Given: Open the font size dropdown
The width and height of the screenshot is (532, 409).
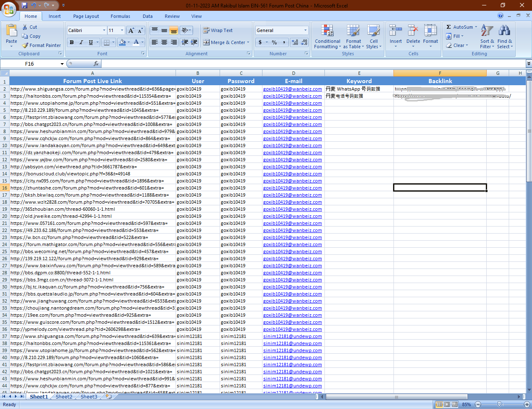Looking at the screenshot, I should [122, 30].
